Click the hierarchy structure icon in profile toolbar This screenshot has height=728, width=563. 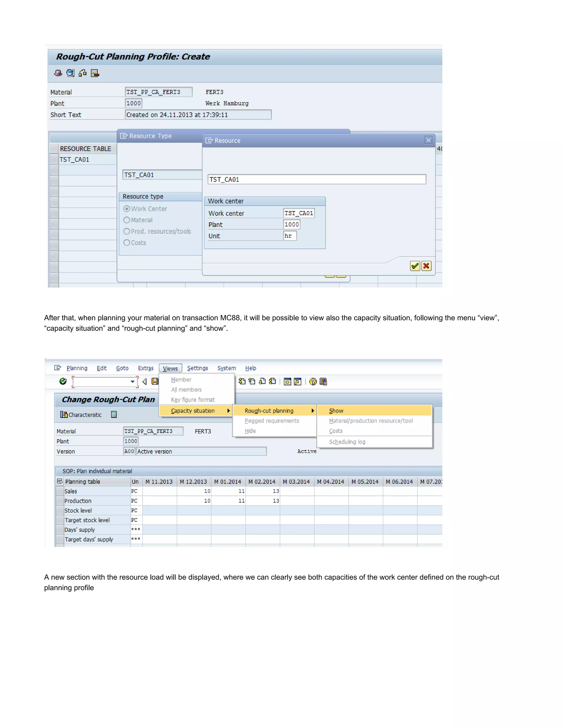point(83,73)
